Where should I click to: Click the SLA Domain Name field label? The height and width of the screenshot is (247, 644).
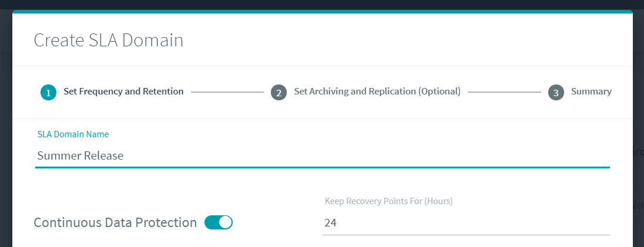click(x=73, y=134)
